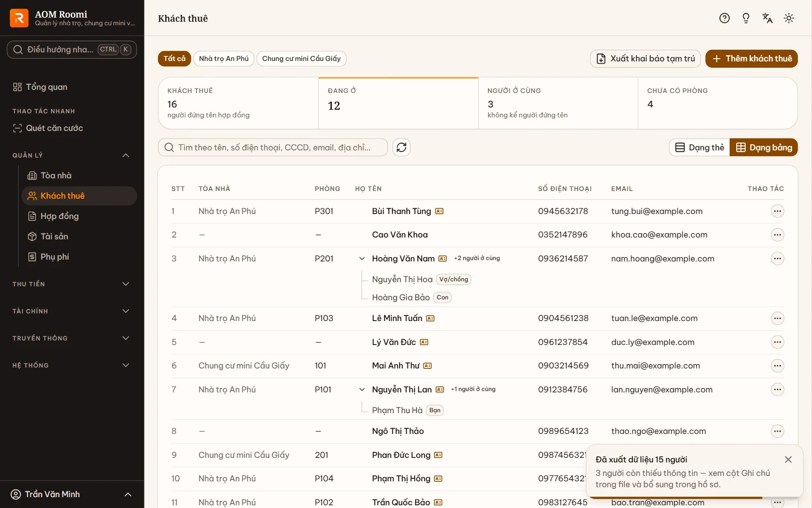
Task: Switch to Dạng bảng table view
Action: pyautogui.click(x=764, y=147)
